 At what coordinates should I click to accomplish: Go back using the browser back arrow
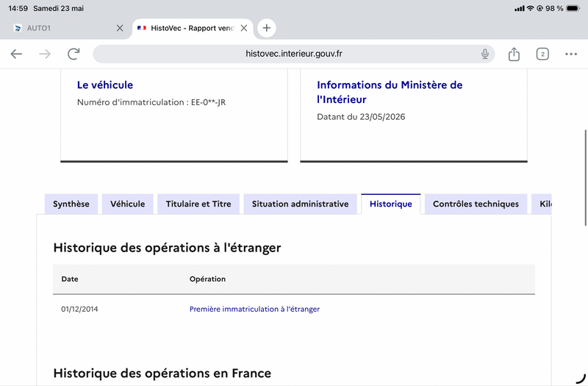point(16,54)
